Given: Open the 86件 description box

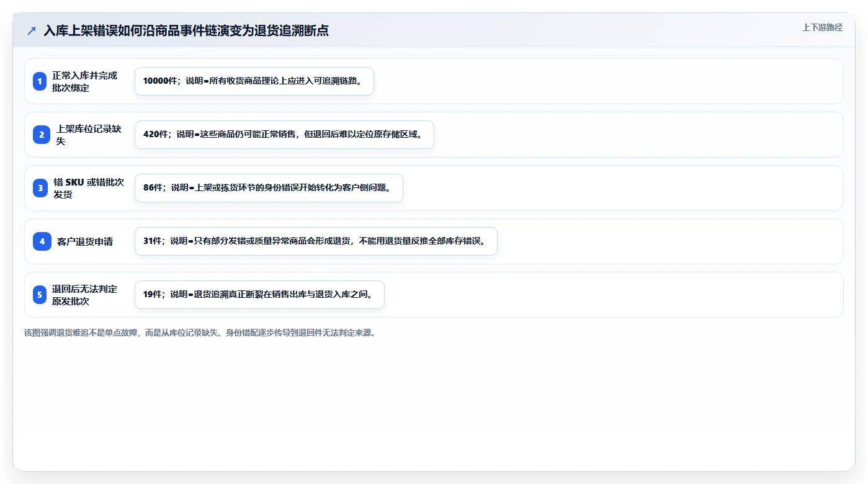Looking at the screenshot, I should (x=269, y=188).
